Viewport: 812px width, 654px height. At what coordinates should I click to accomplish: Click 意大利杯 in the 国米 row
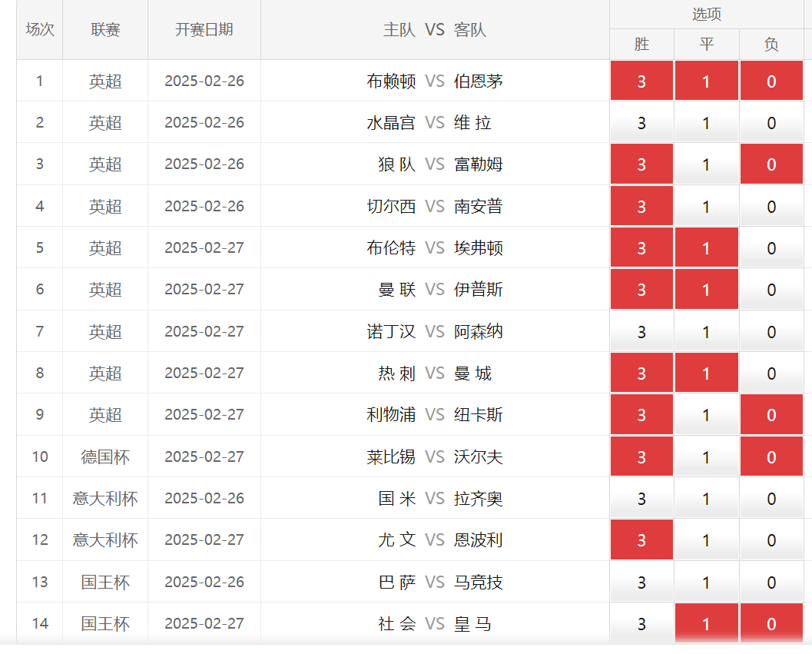pos(105,499)
